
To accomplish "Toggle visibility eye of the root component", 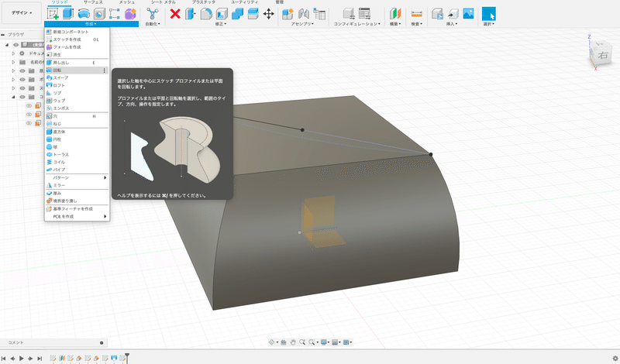I will pos(15,45).
